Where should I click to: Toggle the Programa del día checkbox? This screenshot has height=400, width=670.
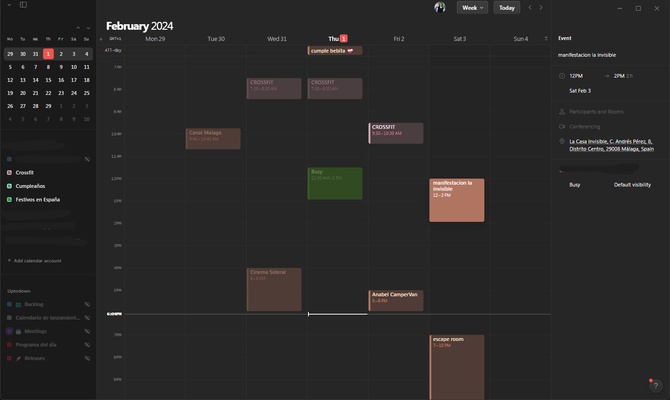pyautogui.click(x=9, y=344)
